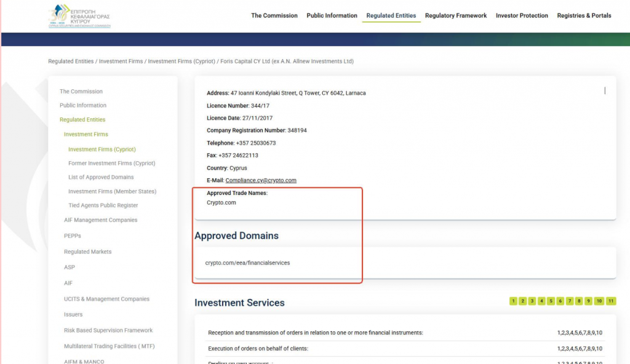Click instrument badge number 4
This screenshot has width=630, height=364.
pyautogui.click(x=541, y=301)
